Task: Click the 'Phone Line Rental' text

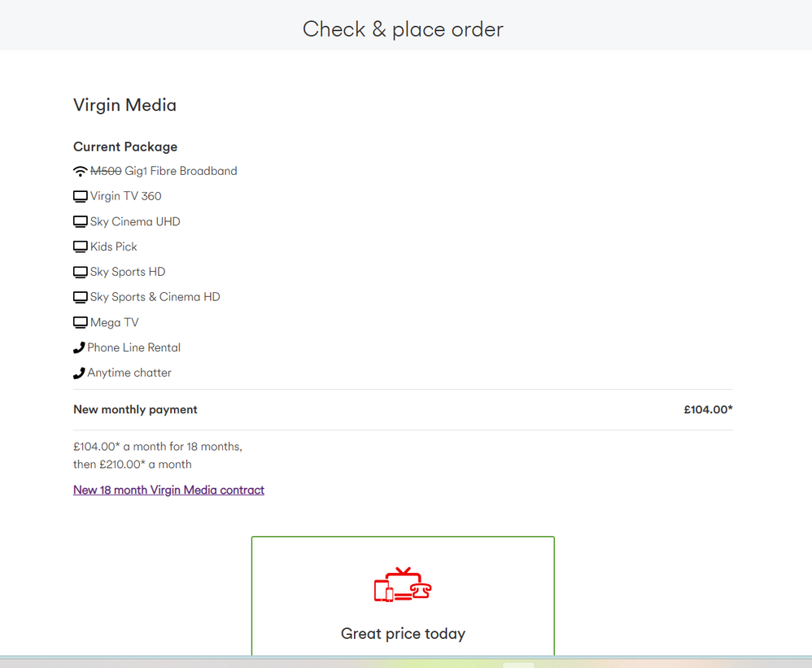Action: coord(134,347)
